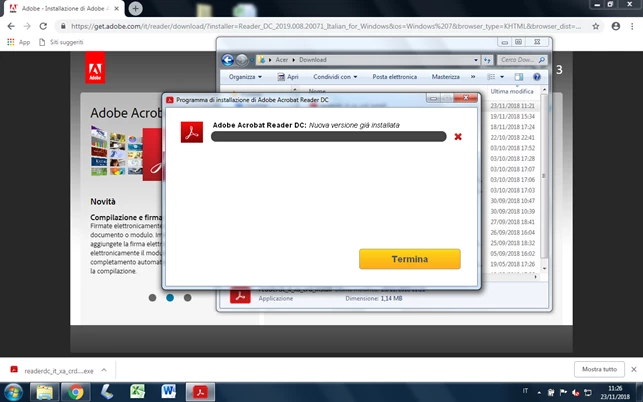Open Chrome three-dot menu
The height and width of the screenshot is (402, 643).
pyautogui.click(x=632, y=26)
